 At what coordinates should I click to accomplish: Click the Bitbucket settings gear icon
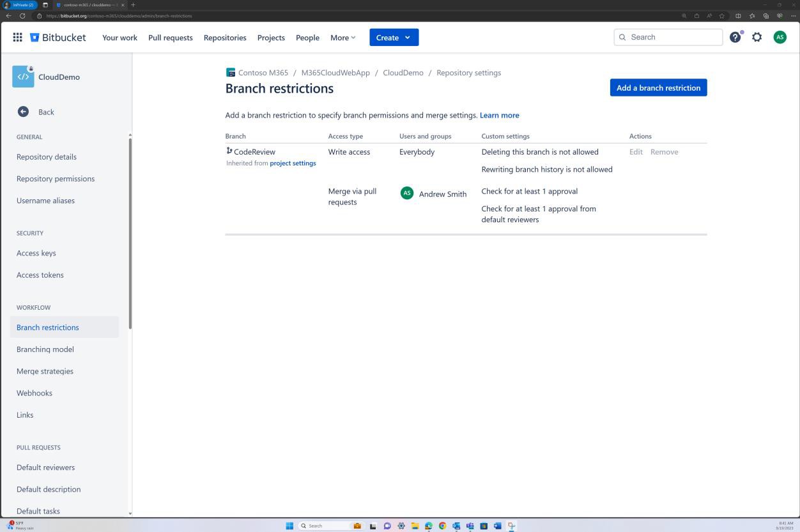point(757,37)
